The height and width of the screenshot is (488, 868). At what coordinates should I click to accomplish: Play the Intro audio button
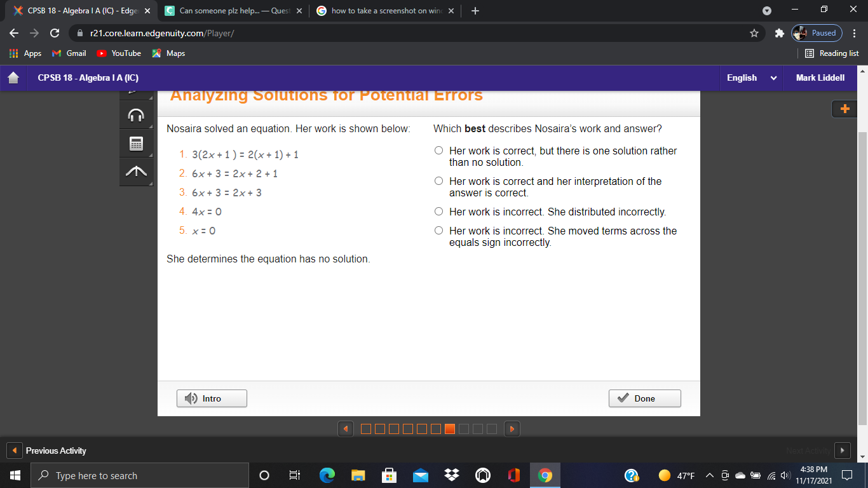tap(212, 398)
